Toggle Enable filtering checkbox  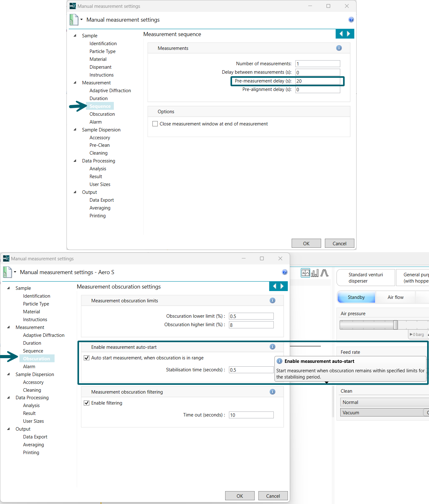87,403
